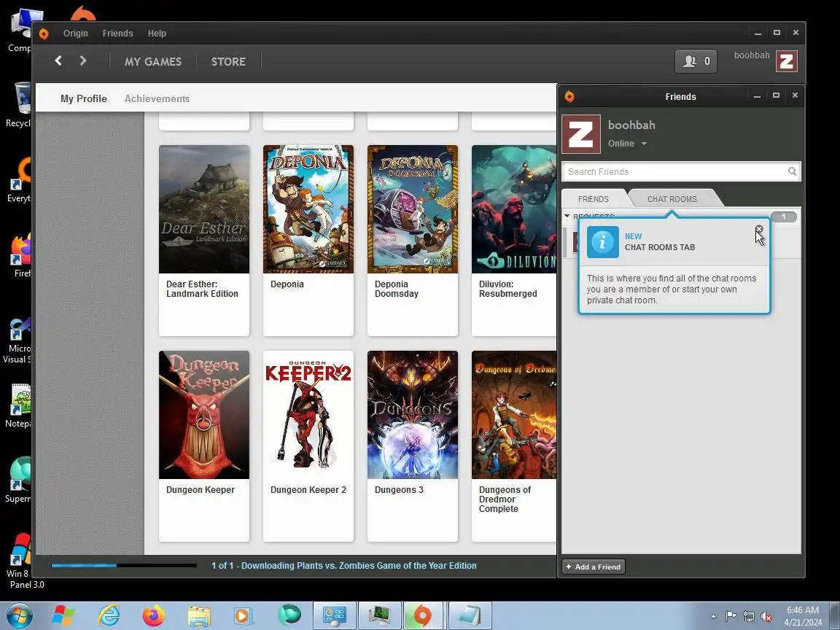Open Windows Media Player on taskbar
This screenshot has width=840, height=630.
coord(244,616)
